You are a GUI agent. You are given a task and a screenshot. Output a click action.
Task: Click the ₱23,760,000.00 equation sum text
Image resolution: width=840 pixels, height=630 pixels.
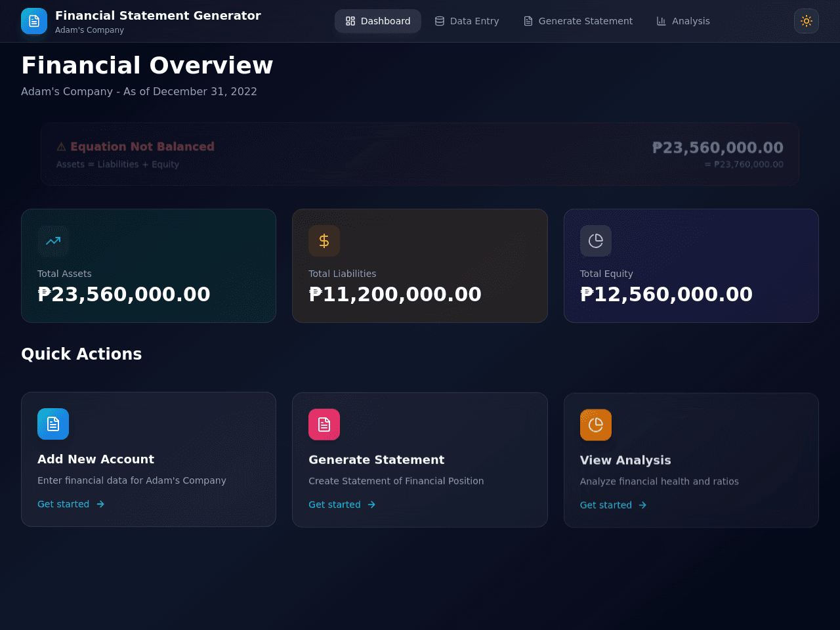click(744, 165)
